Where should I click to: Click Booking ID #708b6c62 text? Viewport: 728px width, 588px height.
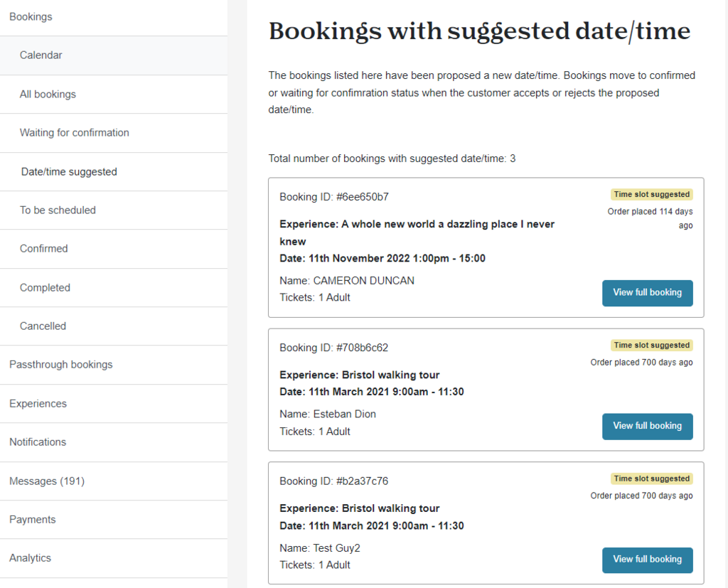point(334,348)
